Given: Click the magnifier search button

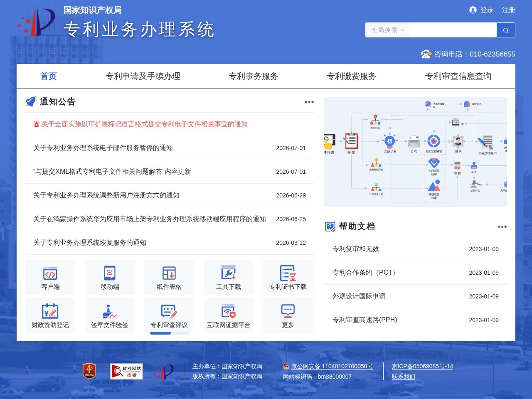Looking at the screenshot, I should click(x=506, y=30).
